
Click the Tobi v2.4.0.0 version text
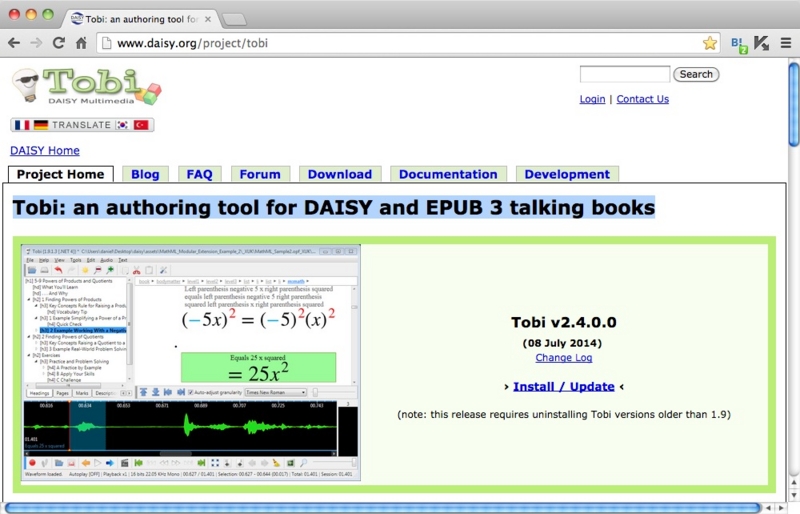(564, 322)
